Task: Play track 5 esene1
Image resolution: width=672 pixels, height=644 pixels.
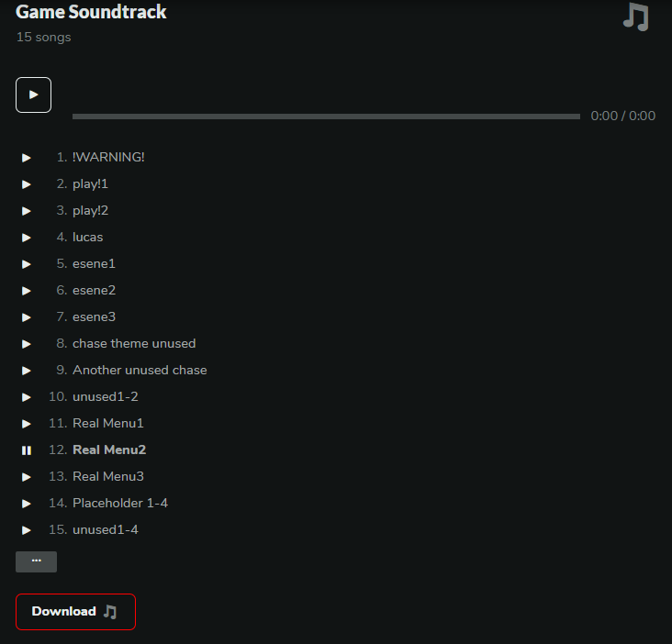Action: point(27,264)
